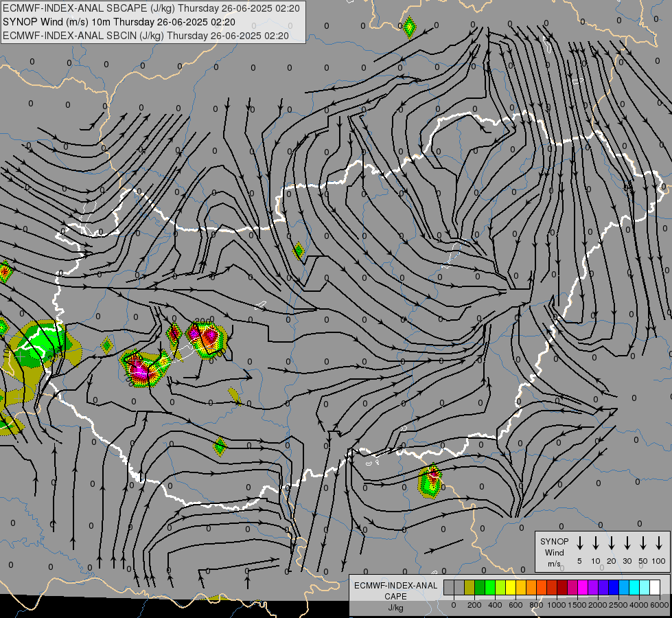This screenshot has height=618, width=672.
Task: Select the amber swatch left of 800
Action: 521,587
